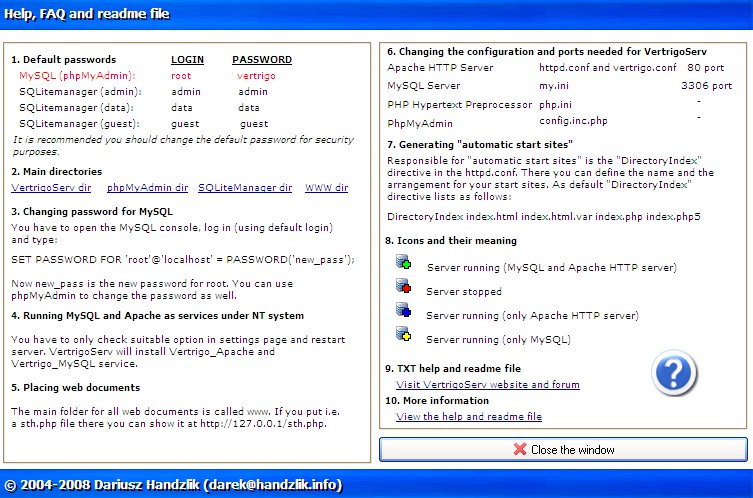Click '3. Changing password for MySQL' heading
The height and width of the screenshot is (498, 753).
[x=92, y=212]
